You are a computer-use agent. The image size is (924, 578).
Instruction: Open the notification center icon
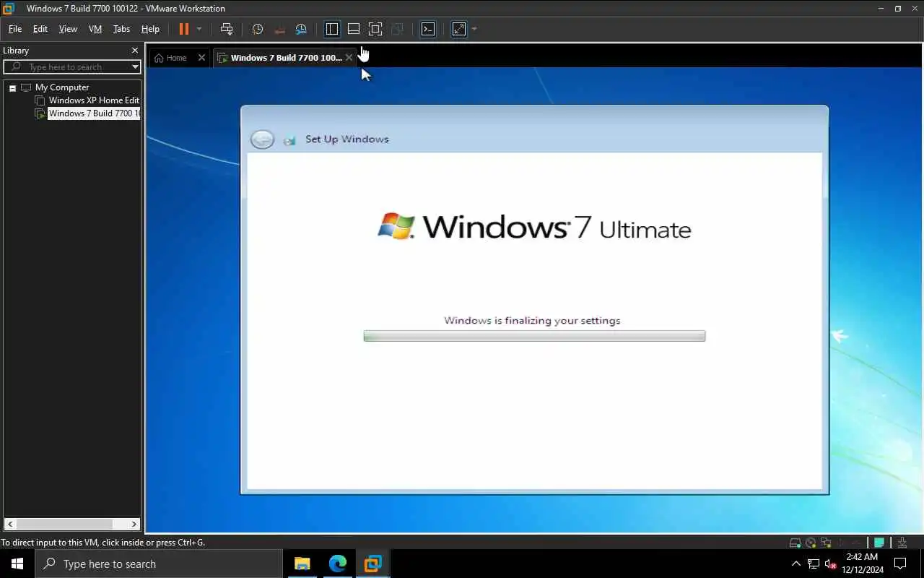pos(900,564)
